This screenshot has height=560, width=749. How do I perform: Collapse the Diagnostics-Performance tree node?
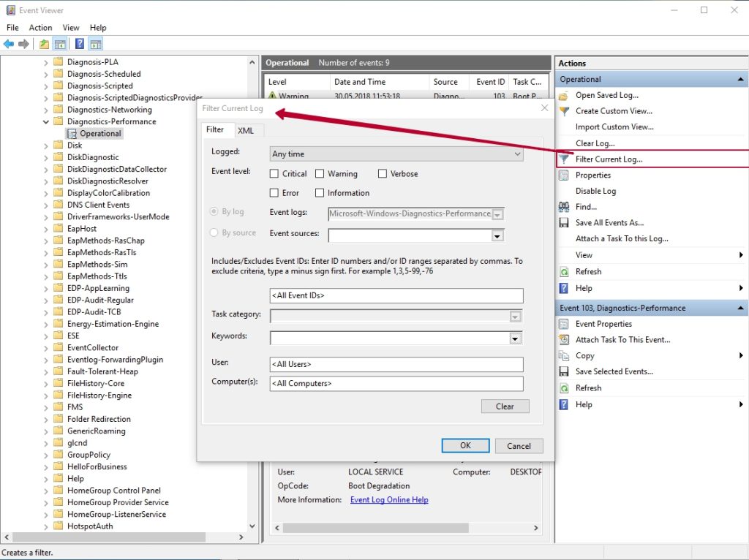[x=46, y=122]
